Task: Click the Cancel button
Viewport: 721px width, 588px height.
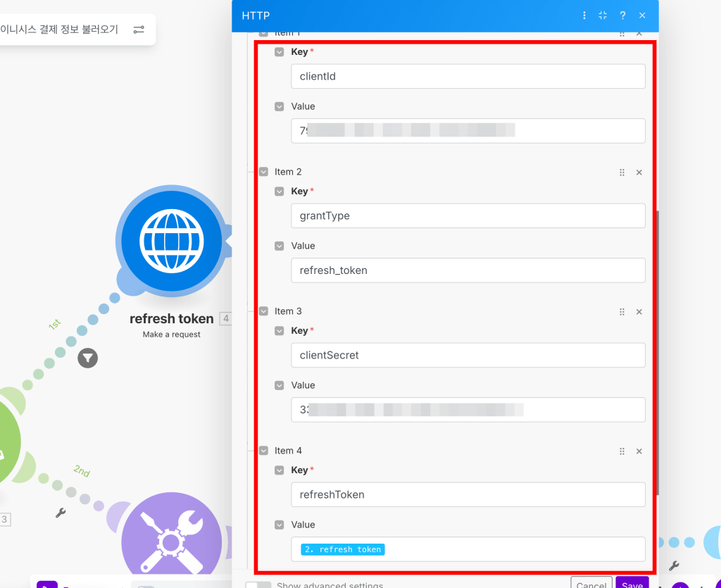Action: click(x=591, y=584)
